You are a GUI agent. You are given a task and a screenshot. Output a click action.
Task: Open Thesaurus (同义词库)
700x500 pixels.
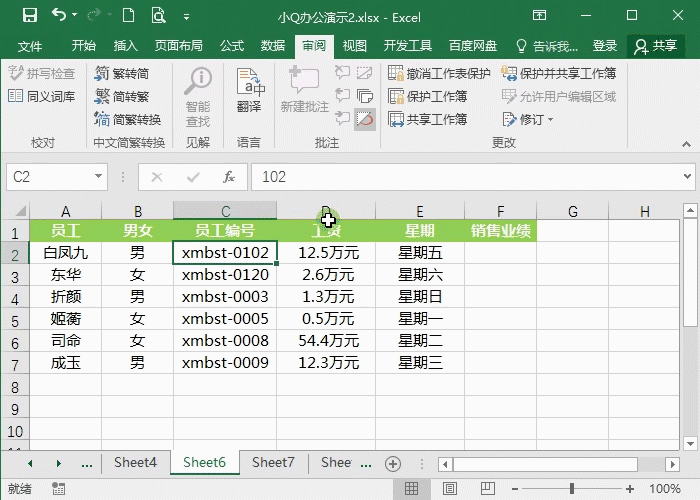(41, 96)
